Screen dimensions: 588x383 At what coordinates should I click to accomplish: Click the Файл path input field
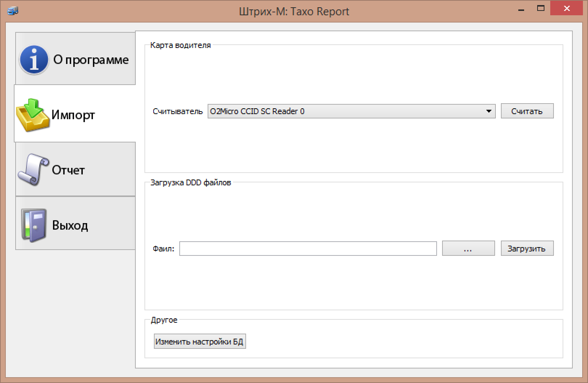[x=308, y=249]
